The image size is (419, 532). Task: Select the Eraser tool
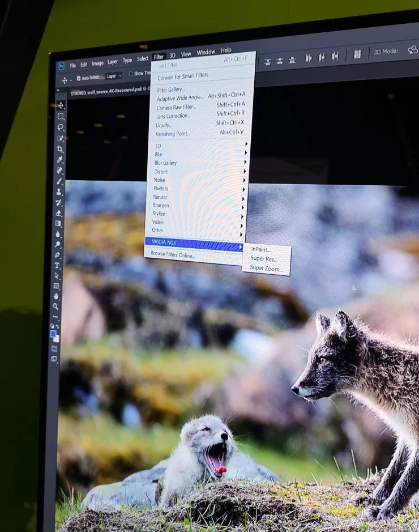tap(59, 213)
